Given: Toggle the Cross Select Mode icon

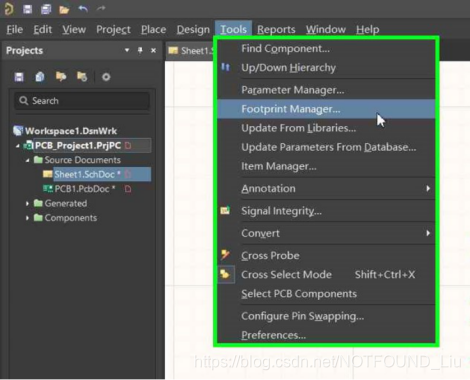Looking at the screenshot, I should coord(225,274).
